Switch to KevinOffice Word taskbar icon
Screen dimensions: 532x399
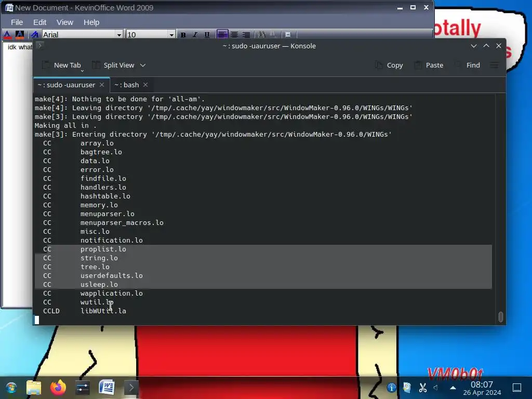pyautogui.click(x=107, y=388)
